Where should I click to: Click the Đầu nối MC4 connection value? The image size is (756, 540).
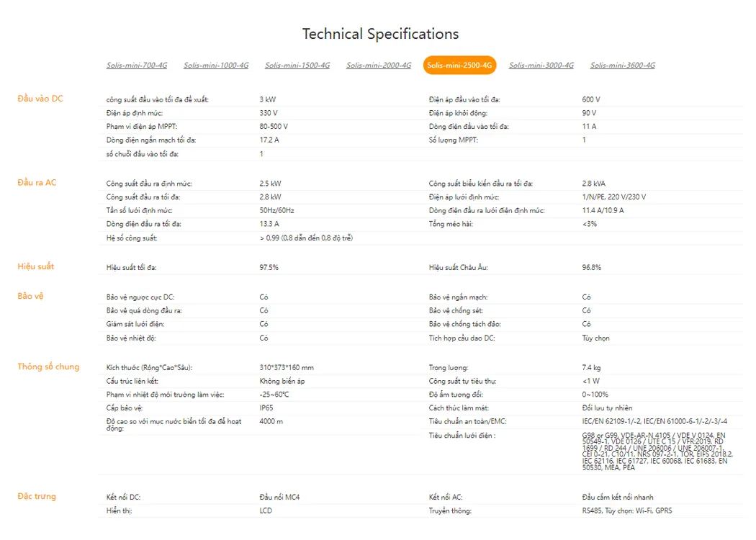[x=280, y=498]
